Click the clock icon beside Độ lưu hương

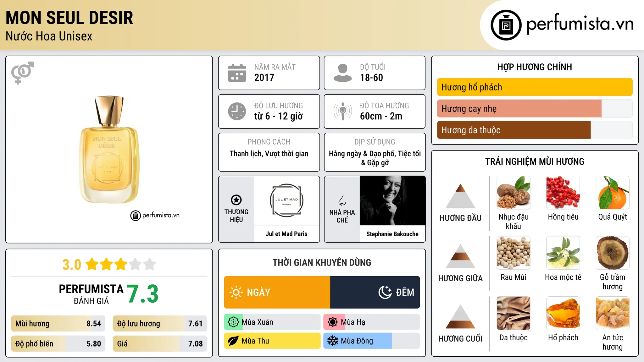237,111
